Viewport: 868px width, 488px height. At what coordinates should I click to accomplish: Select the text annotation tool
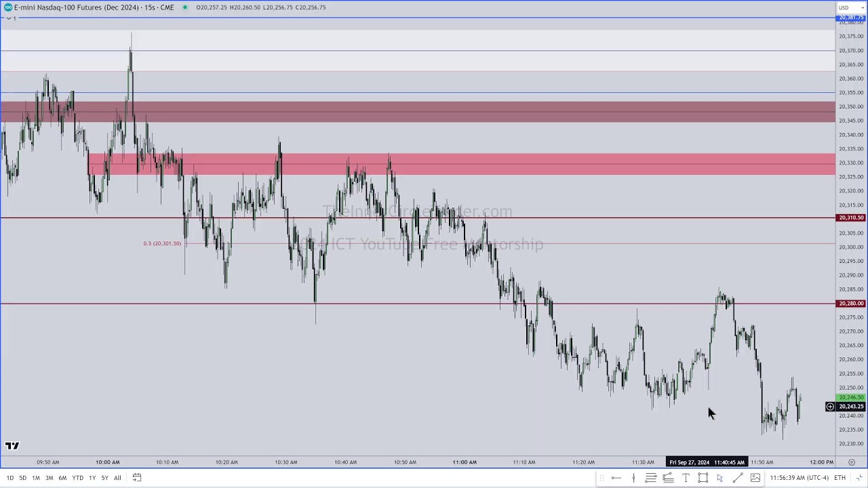click(686, 478)
